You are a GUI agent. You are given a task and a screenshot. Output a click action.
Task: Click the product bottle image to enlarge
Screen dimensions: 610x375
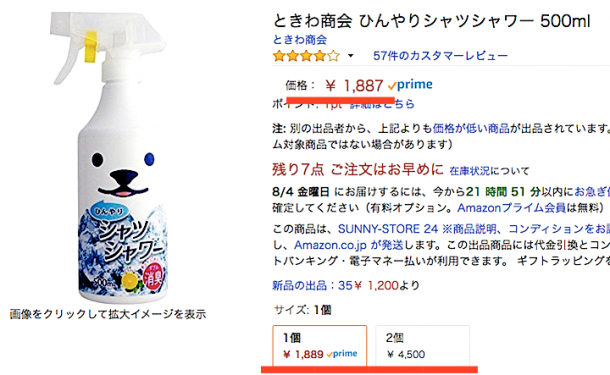click(110, 158)
